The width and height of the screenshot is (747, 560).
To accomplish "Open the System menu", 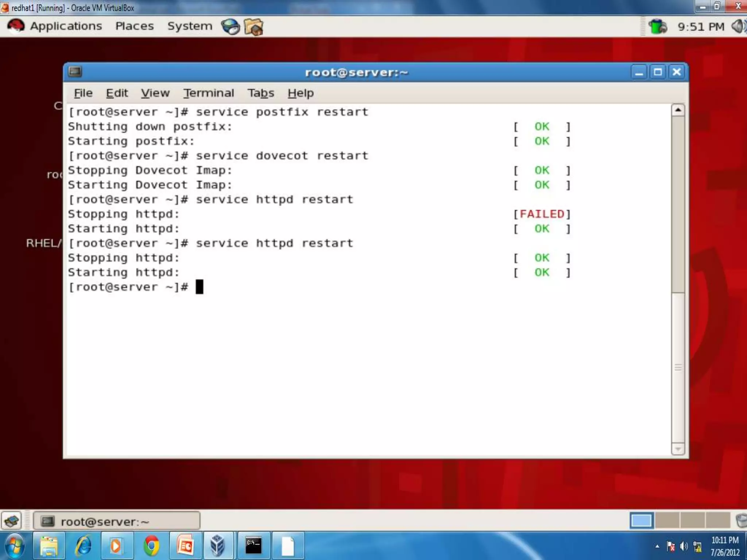I will 190,26.
